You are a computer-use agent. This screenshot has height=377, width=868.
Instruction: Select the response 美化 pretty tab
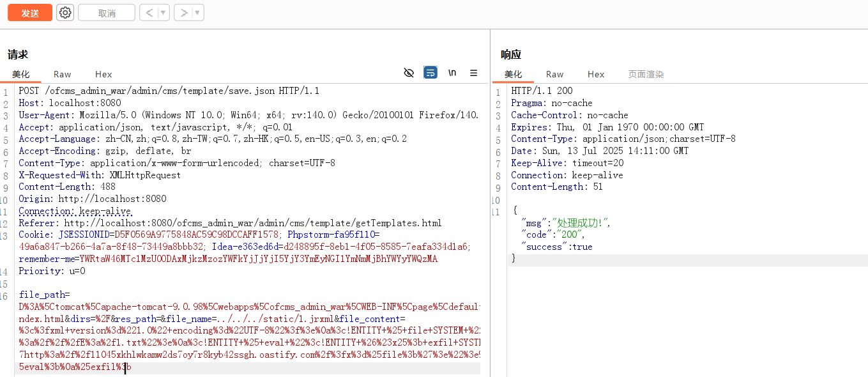513,74
